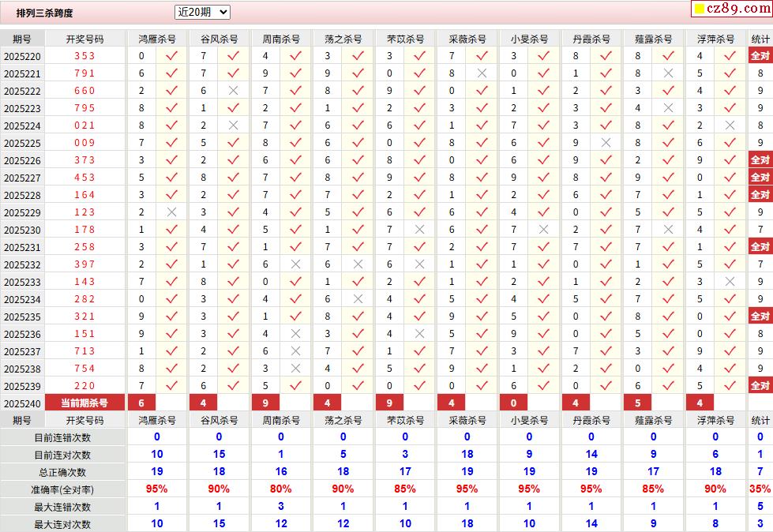773x532 pixels.
Task: Click the 全对 badge in row 2025228
Action: pyautogui.click(x=760, y=195)
